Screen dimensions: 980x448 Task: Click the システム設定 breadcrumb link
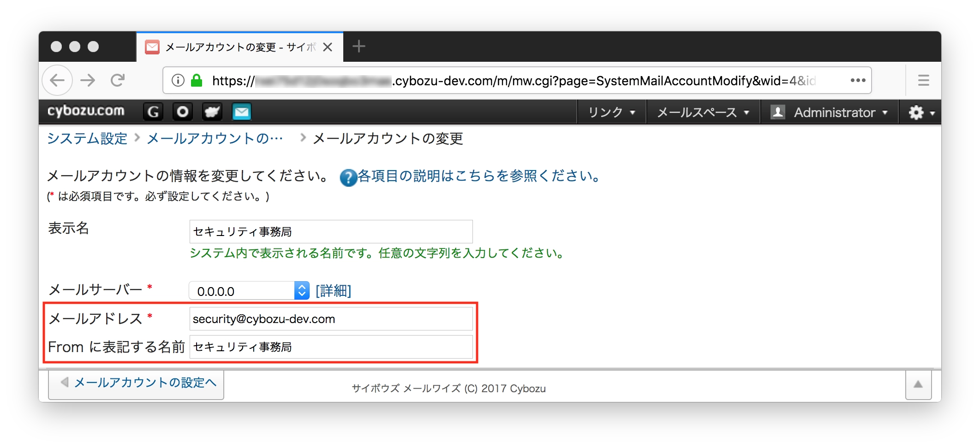tap(87, 138)
